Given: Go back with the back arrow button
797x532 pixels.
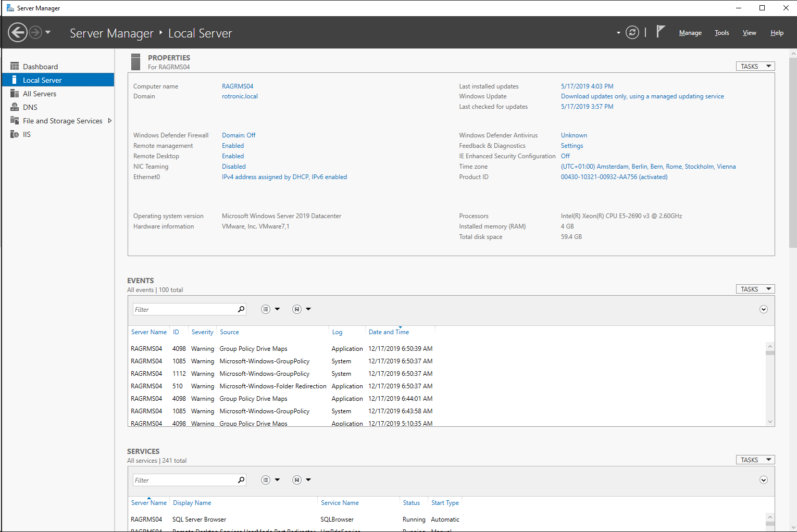Looking at the screenshot, I should pyautogui.click(x=18, y=32).
